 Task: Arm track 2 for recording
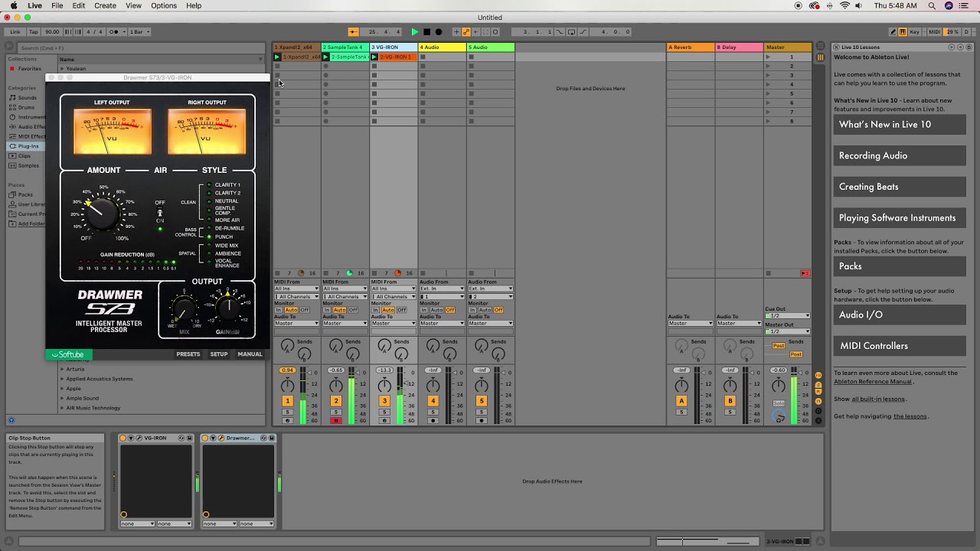point(335,420)
